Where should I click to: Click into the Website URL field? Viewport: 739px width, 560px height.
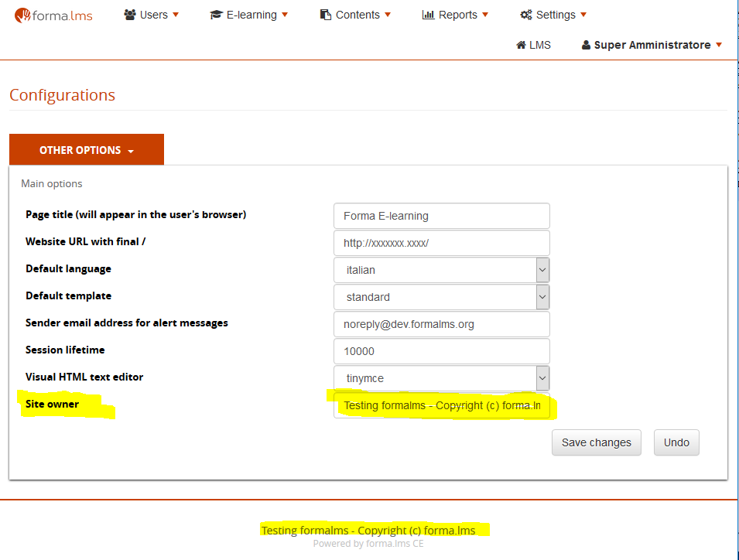pyautogui.click(x=441, y=243)
